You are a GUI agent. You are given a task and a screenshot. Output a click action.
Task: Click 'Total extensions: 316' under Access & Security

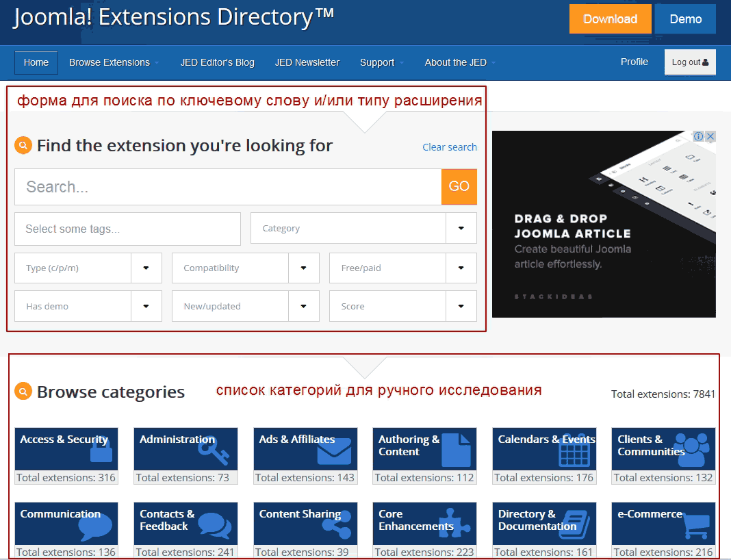[66, 477]
